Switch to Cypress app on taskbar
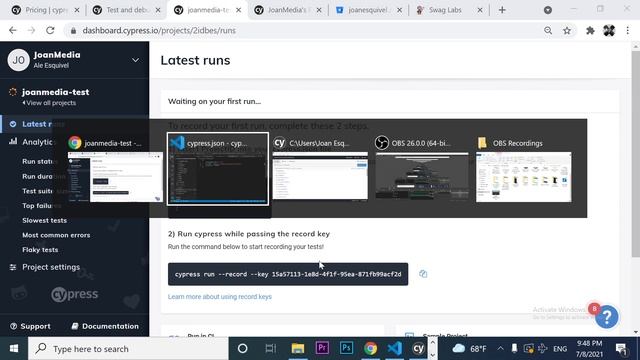Viewport: 640px width, 360px height. (x=418, y=349)
